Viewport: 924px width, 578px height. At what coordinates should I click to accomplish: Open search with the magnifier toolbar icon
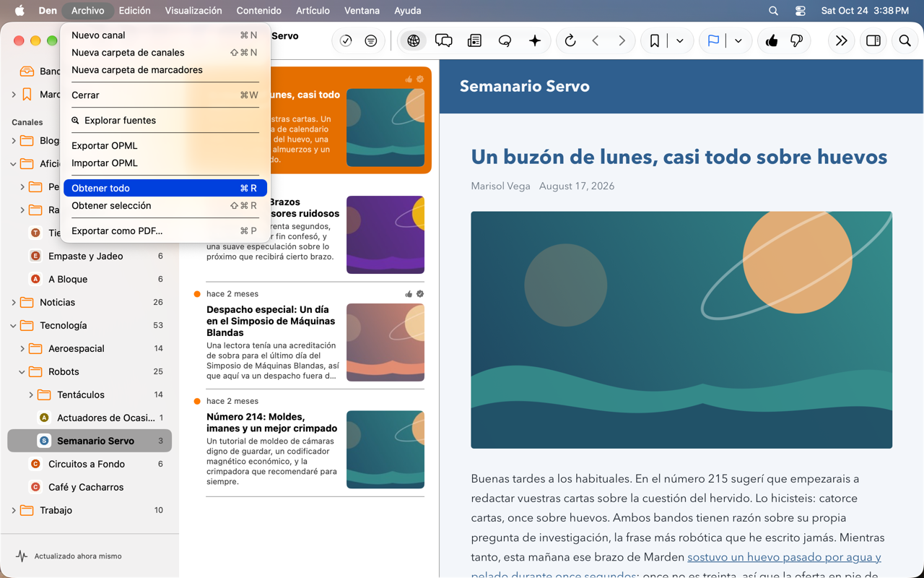pyautogui.click(x=905, y=41)
